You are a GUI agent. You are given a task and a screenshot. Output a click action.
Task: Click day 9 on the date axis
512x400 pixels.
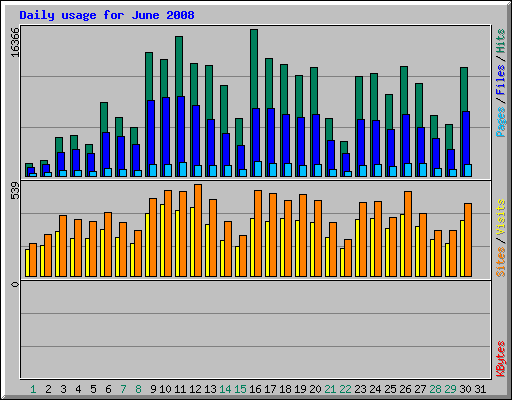click(x=153, y=389)
